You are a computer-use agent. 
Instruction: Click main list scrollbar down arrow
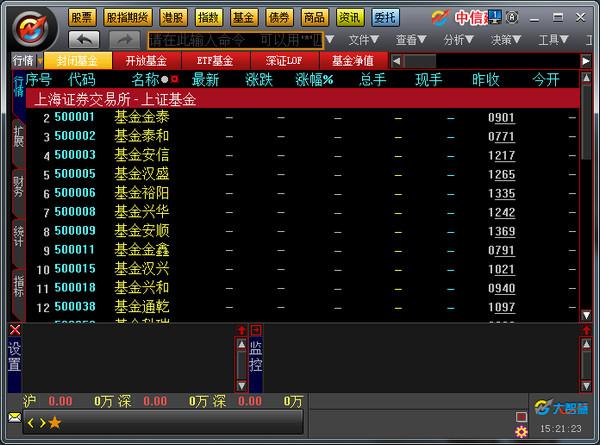click(x=586, y=315)
